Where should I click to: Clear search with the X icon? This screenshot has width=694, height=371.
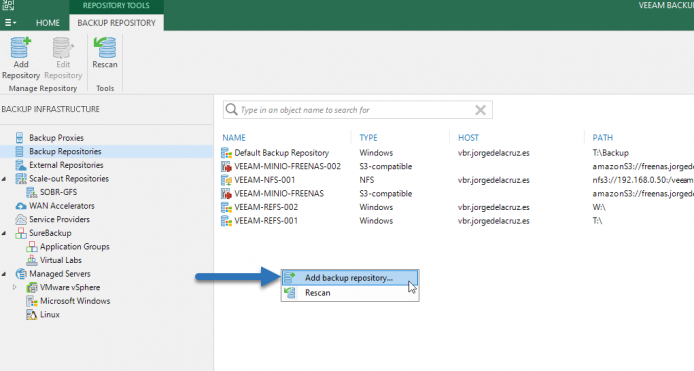480,110
